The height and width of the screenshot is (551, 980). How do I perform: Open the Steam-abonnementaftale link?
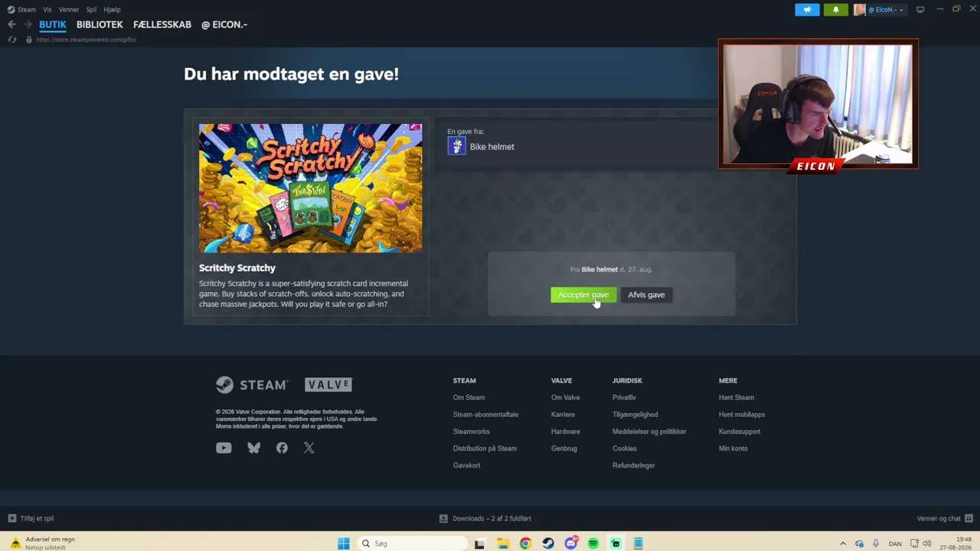tap(485, 415)
